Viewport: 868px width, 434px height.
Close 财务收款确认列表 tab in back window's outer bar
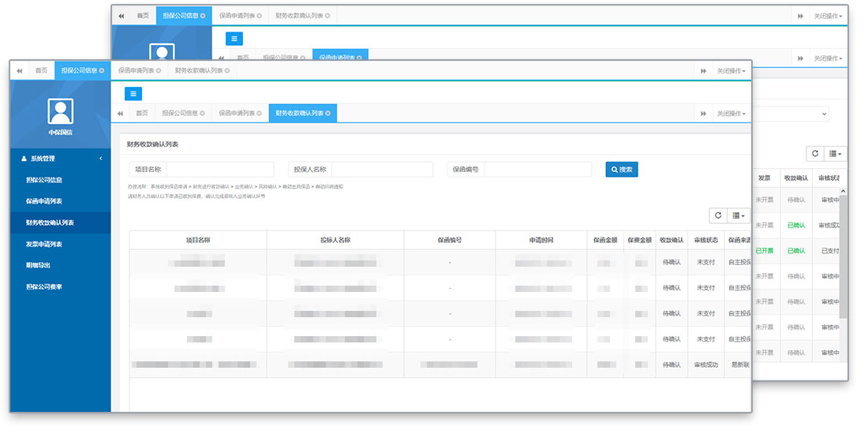(327, 16)
